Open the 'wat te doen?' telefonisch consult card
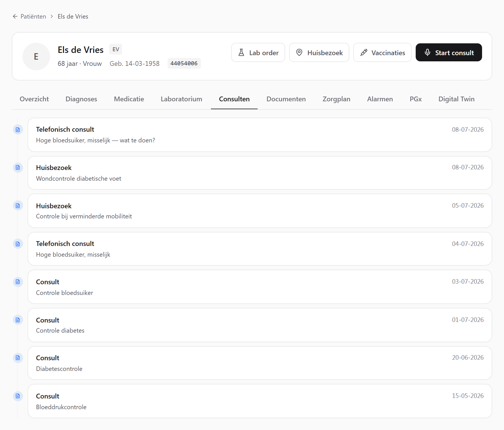Viewport: 504px width, 430px height. (x=260, y=135)
